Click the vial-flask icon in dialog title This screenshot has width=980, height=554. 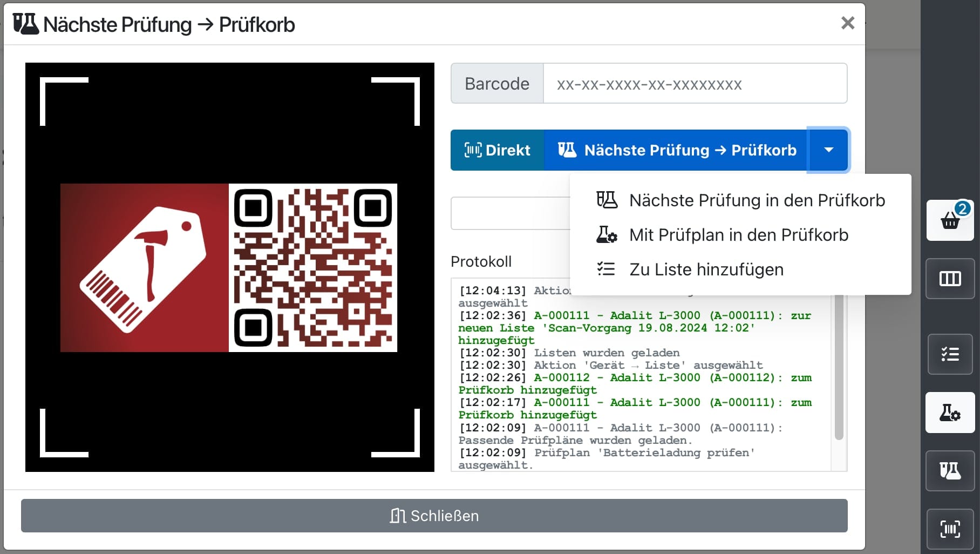[x=25, y=24]
